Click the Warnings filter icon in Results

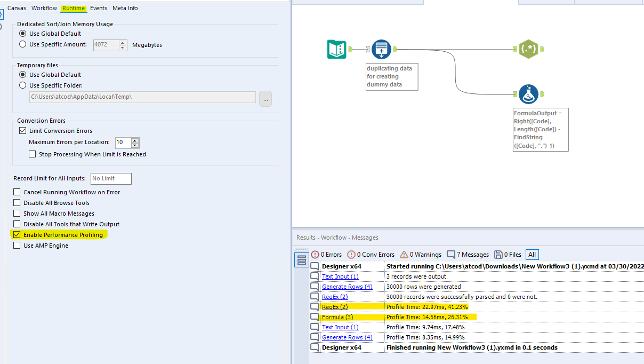[x=406, y=254]
